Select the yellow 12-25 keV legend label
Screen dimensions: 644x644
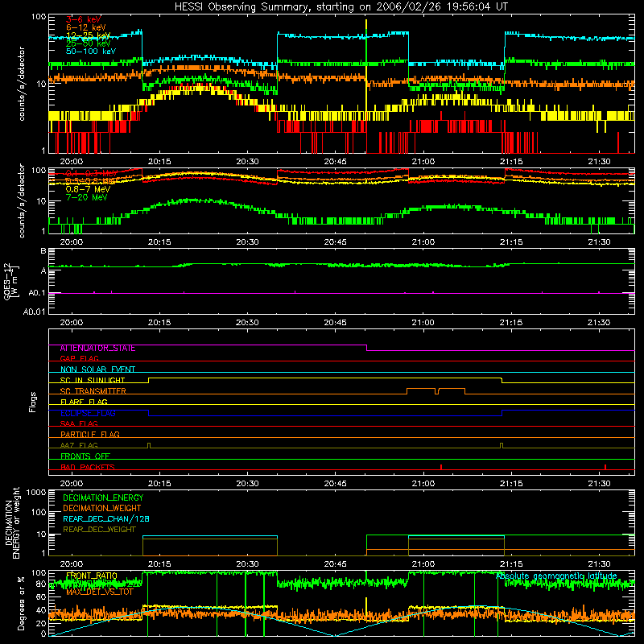point(89,35)
